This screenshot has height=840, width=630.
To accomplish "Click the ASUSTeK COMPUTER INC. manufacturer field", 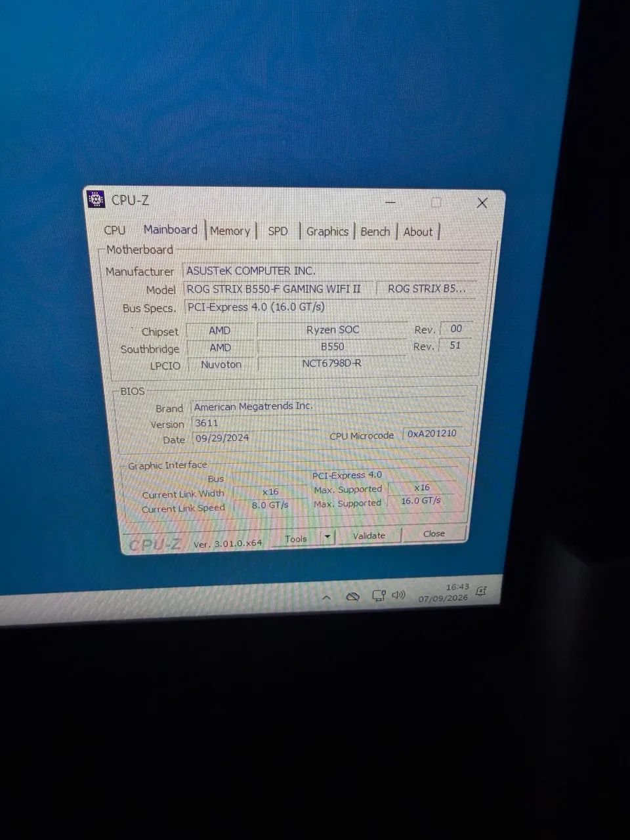I will [330, 270].
